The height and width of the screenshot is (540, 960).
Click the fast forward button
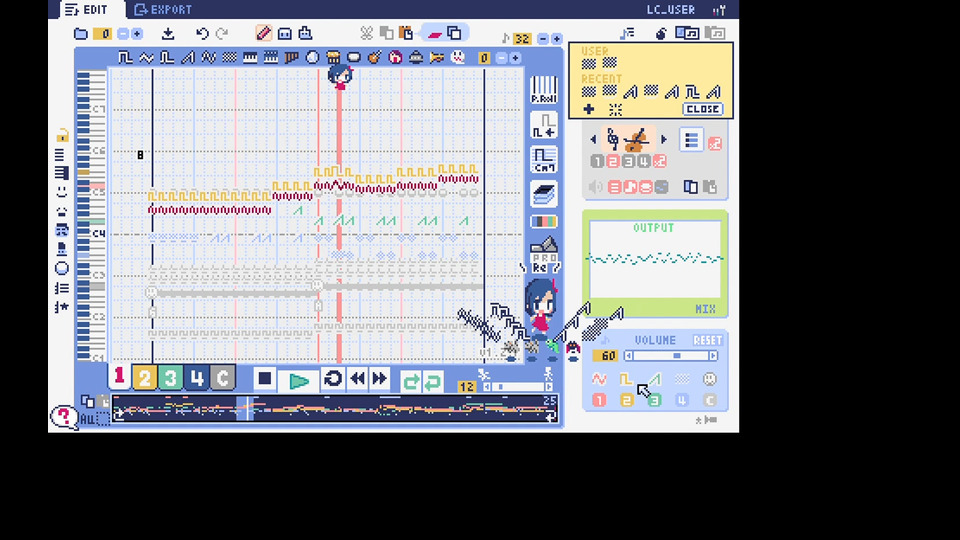tap(379, 379)
